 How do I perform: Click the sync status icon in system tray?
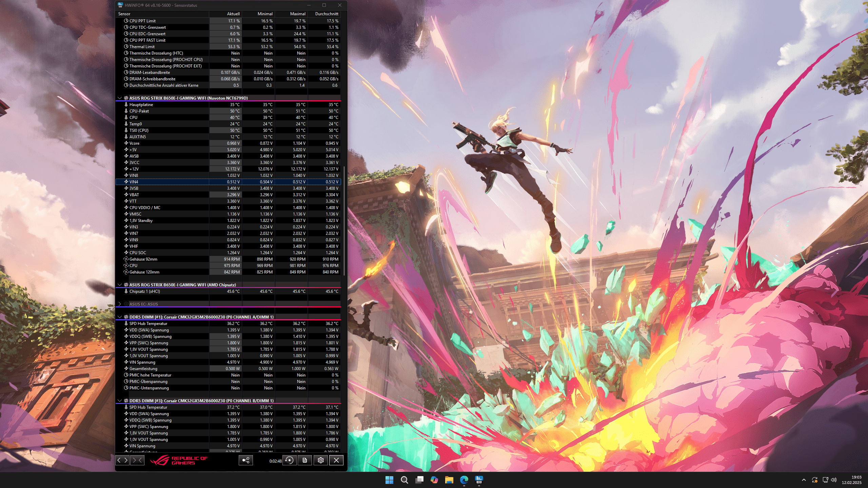pos(815,480)
